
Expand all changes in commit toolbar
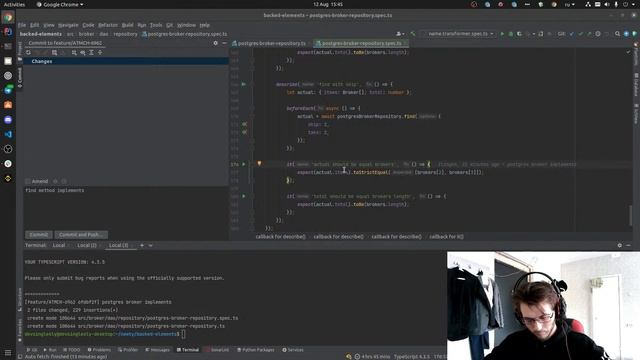click(x=91, y=52)
